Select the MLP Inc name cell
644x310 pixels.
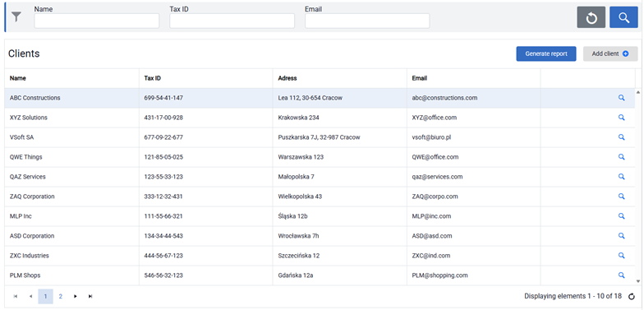point(72,216)
